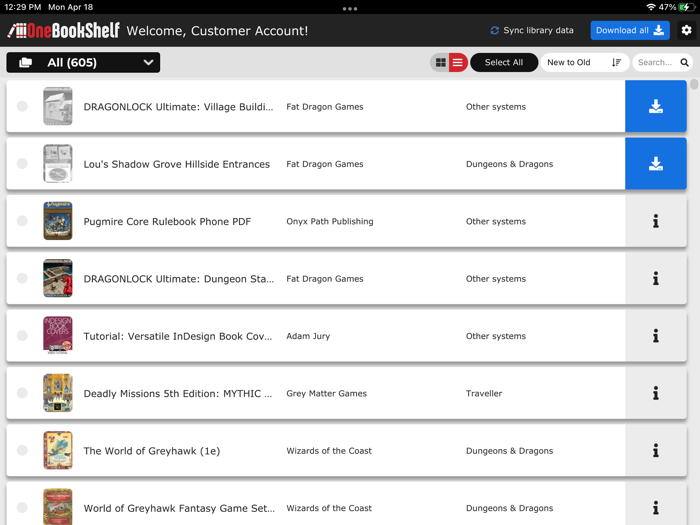The width and height of the screenshot is (700, 525).
Task: Tap the 12:29 PM clock in status bar
Action: point(23,7)
